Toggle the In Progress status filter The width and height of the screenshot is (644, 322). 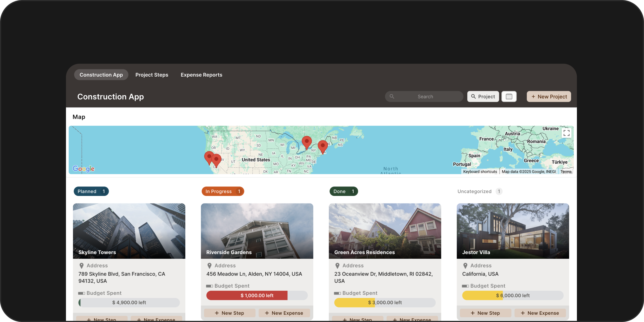(223, 191)
